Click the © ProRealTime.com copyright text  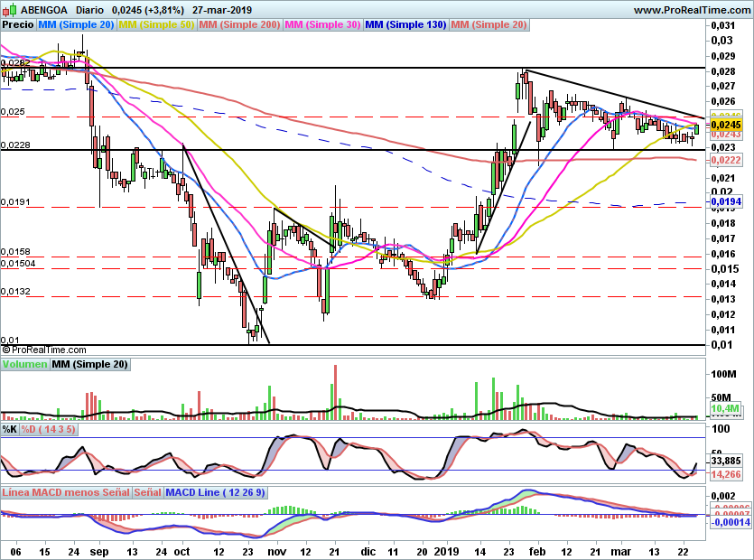click(x=44, y=350)
